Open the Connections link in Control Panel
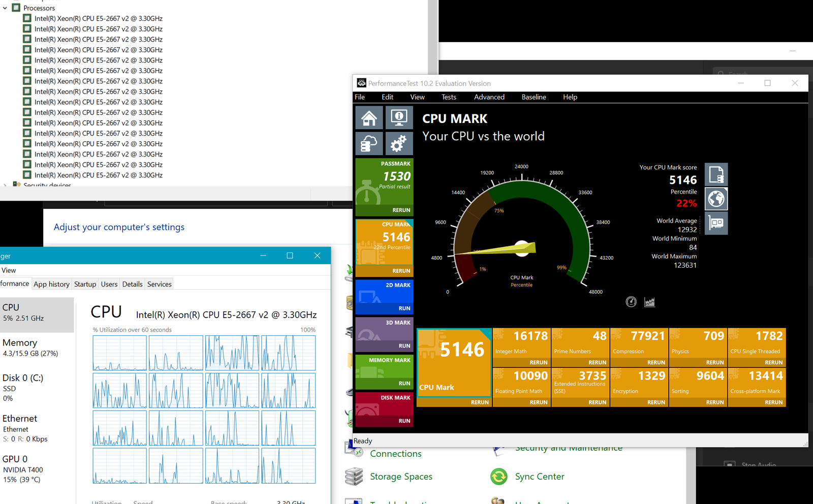This screenshot has width=813, height=504. 396,454
